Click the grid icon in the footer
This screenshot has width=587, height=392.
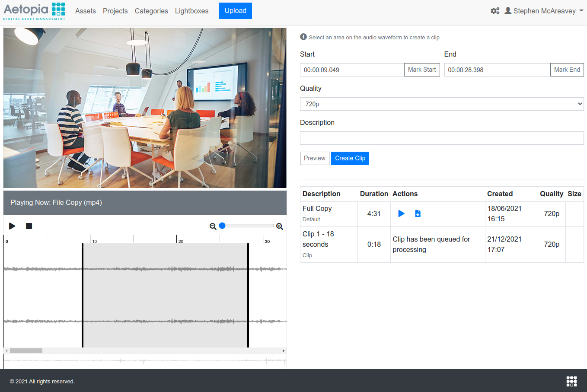pos(571,381)
